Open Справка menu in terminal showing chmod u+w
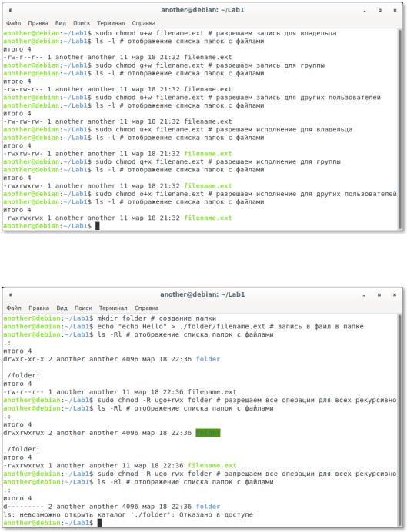 [144, 23]
